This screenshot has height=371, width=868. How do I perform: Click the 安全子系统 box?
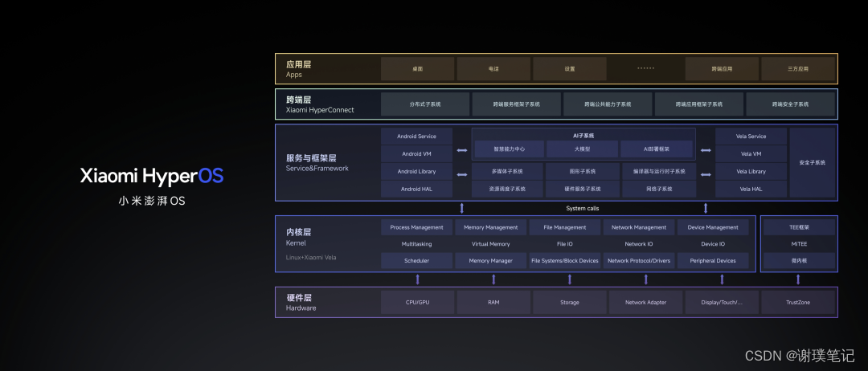[812, 162]
